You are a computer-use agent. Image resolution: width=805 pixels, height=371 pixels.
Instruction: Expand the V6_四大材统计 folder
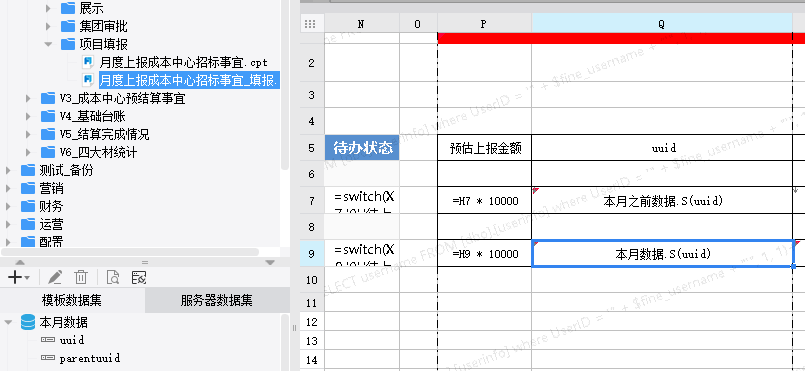coord(28,152)
